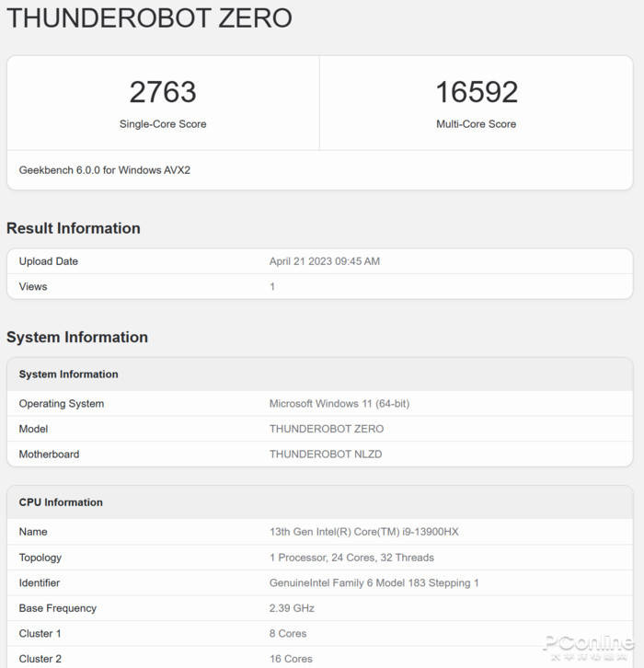The height and width of the screenshot is (668, 644).
Task: Click the Single-Core Score label
Action: pyautogui.click(x=163, y=124)
